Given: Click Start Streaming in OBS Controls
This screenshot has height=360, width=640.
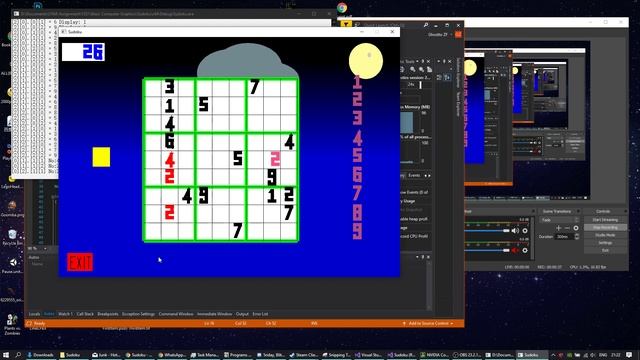Looking at the screenshot, I should [605, 220].
